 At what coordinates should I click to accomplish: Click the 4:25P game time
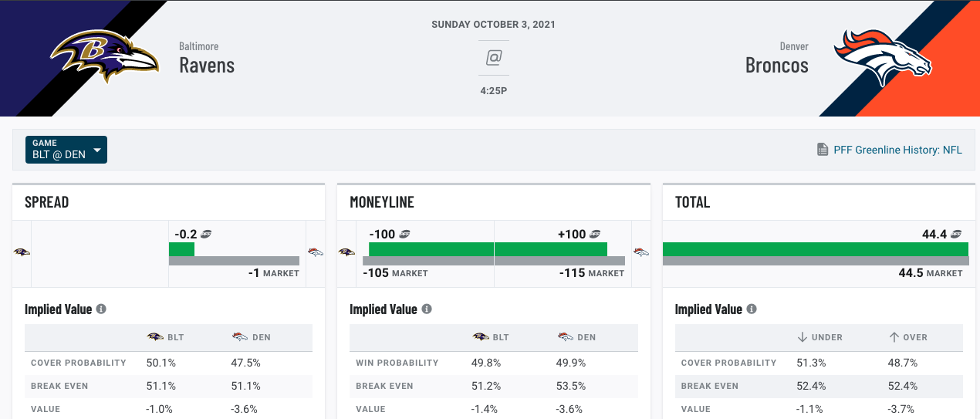click(x=493, y=91)
